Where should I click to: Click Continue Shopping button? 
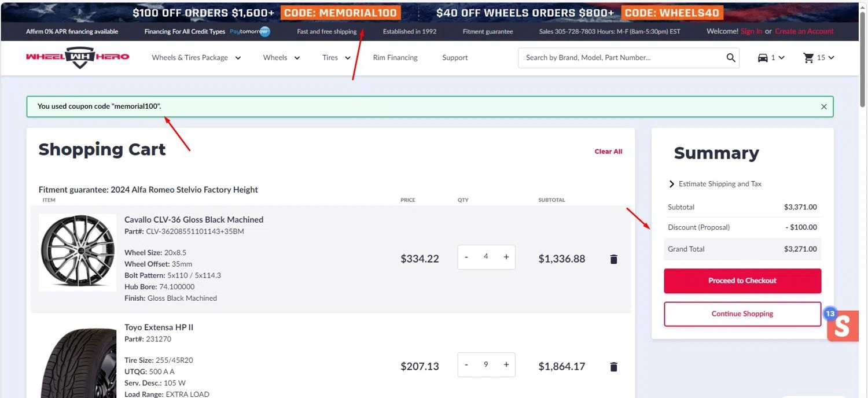tap(742, 314)
